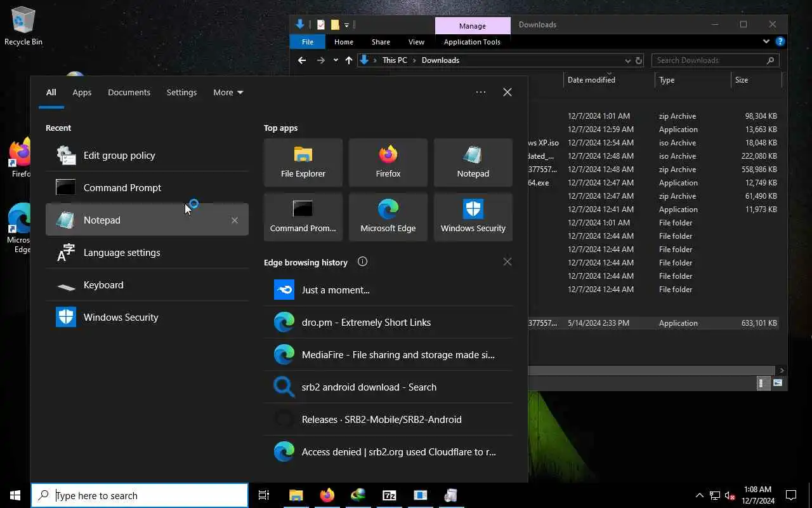
Task: Select the All tab in search panel
Action: pyautogui.click(x=51, y=92)
